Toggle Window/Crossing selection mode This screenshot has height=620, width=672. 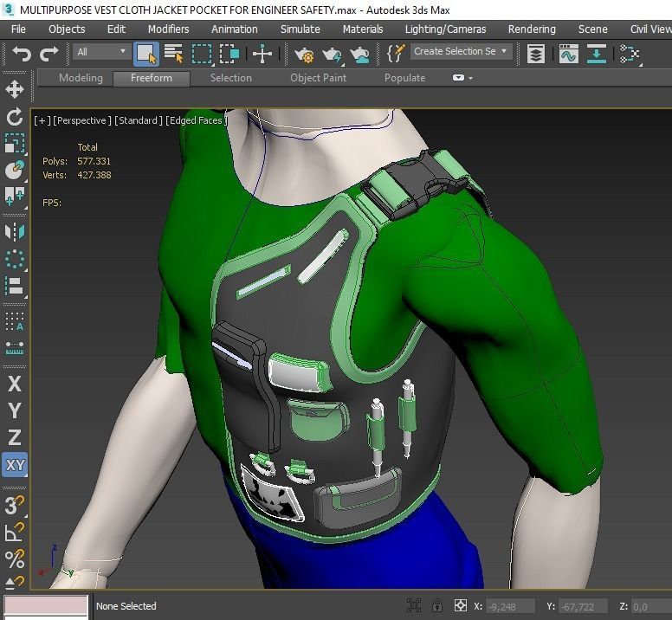229,54
